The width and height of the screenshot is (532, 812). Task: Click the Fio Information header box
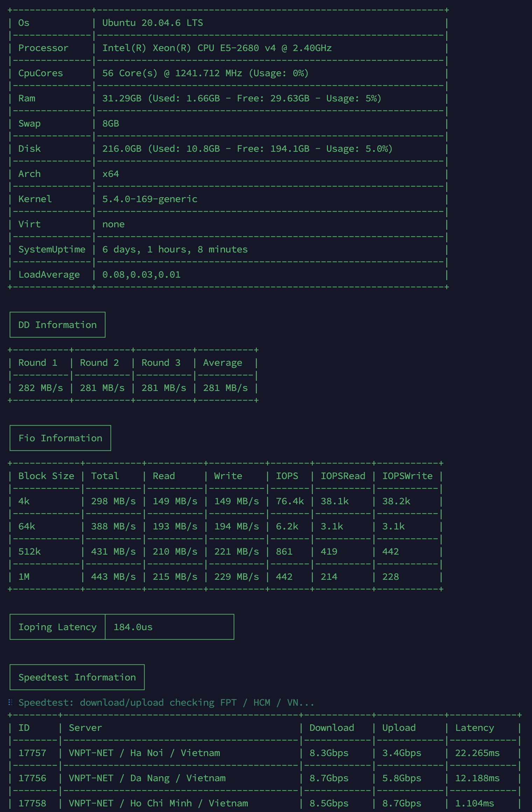pos(60,438)
